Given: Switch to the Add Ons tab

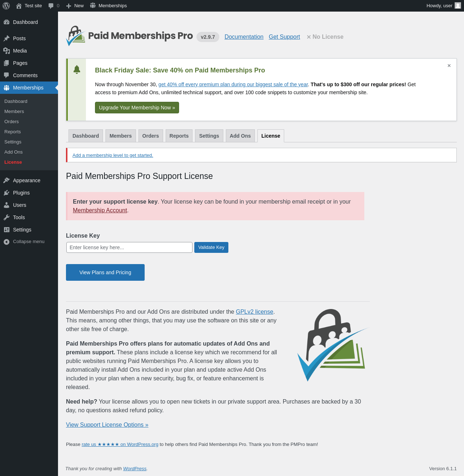Looking at the screenshot, I should tap(240, 136).
